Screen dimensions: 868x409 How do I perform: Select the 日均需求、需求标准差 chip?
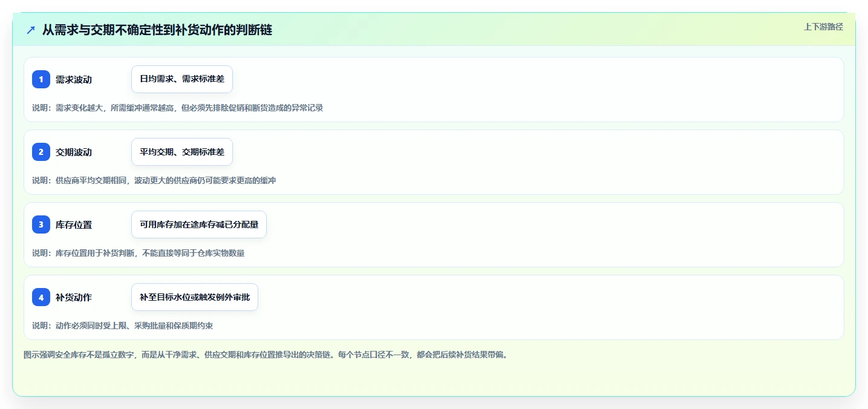[182, 79]
